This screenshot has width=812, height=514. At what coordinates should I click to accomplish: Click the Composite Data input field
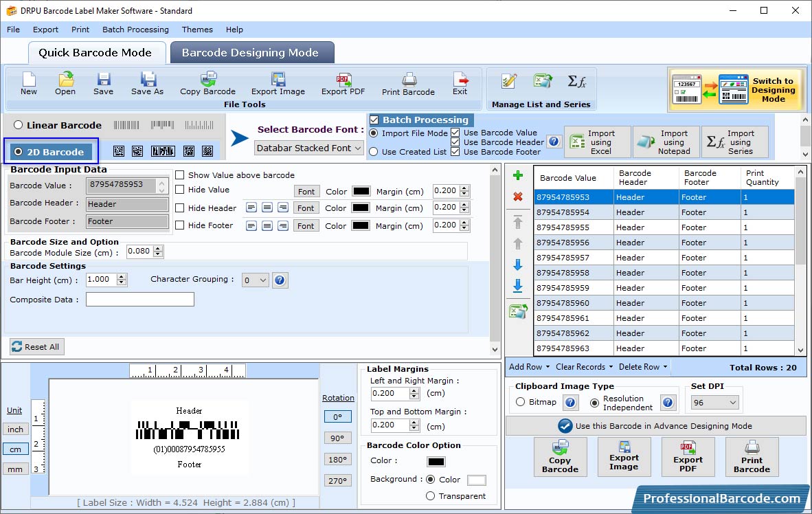(x=140, y=300)
